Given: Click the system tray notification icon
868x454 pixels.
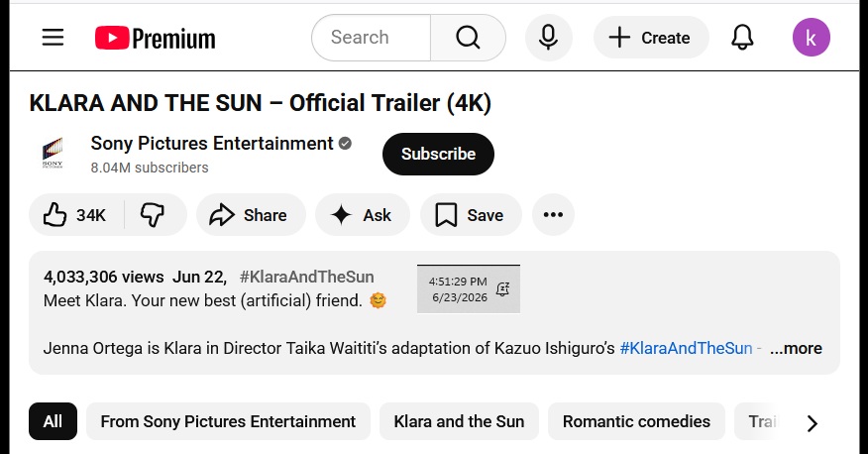Looking at the screenshot, I should [502, 289].
